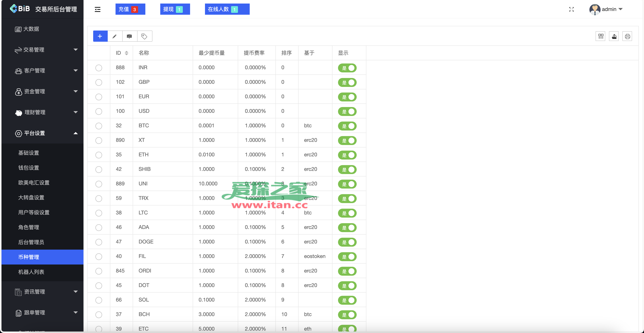
Task: Open the column layout settings icon
Action: tap(601, 36)
